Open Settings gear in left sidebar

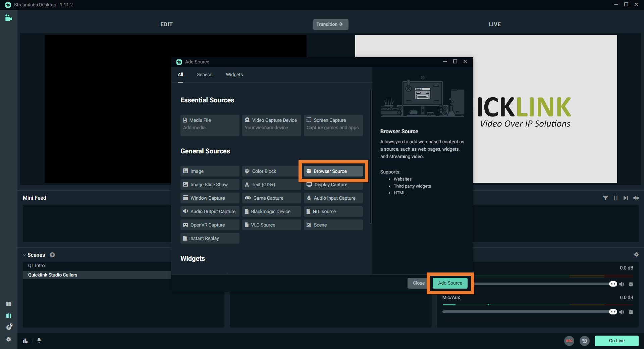coord(9,339)
